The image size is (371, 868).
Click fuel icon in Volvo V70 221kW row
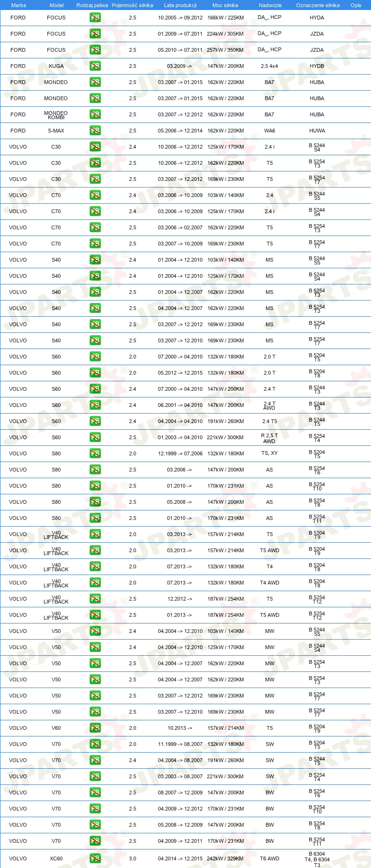(95, 776)
